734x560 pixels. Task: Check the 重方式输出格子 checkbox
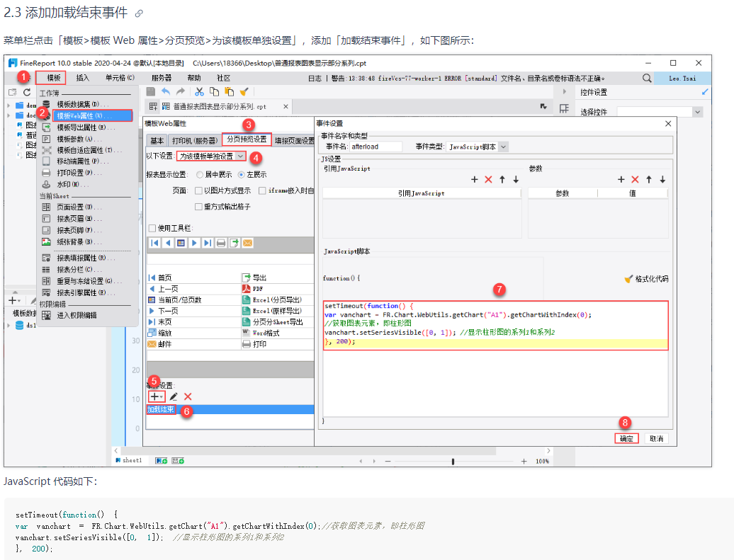[198, 206]
